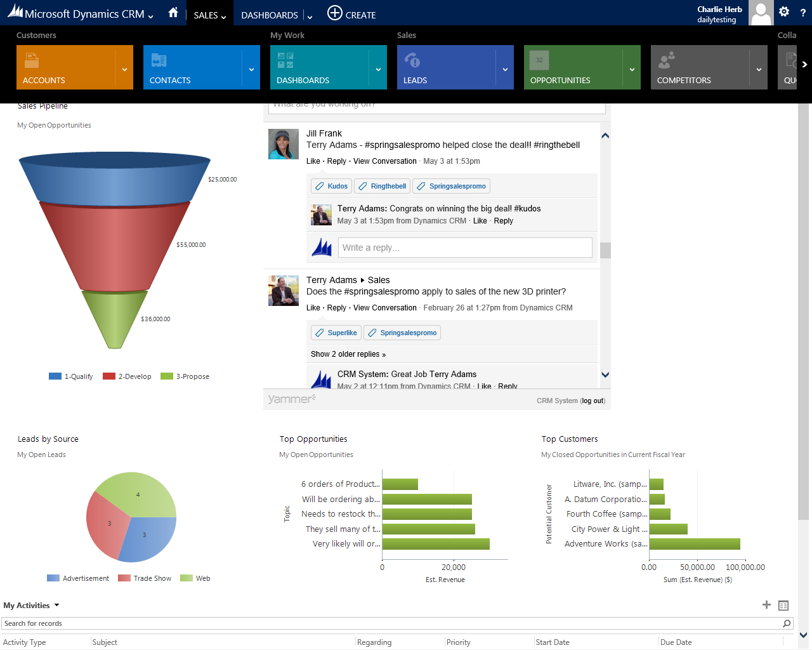Image resolution: width=812 pixels, height=650 pixels.
Task: Click CREATE in the top nav
Action: pos(360,15)
